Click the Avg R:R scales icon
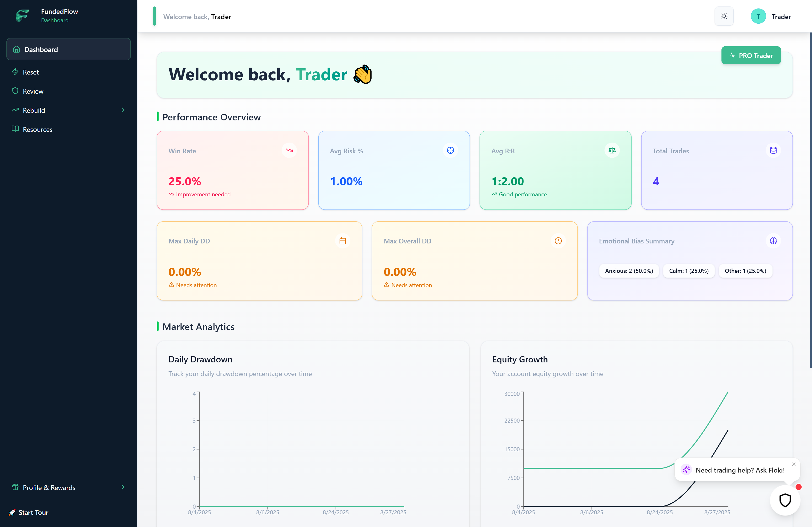This screenshot has width=812, height=527. click(612, 151)
